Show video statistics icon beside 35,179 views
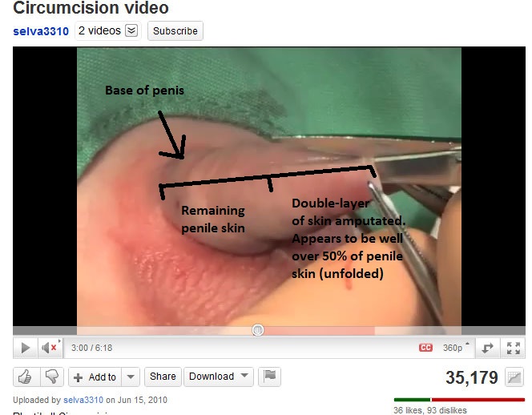The height and width of the screenshot is (415, 532). pyautogui.click(x=514, y=377)
